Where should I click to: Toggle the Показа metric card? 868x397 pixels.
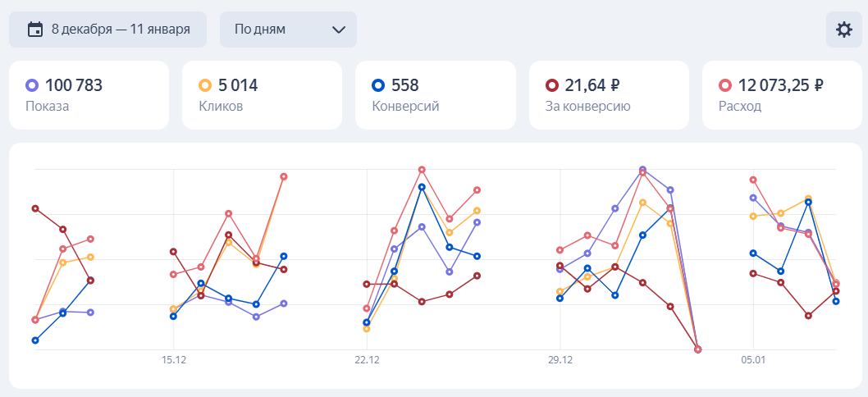coord(89,95)
